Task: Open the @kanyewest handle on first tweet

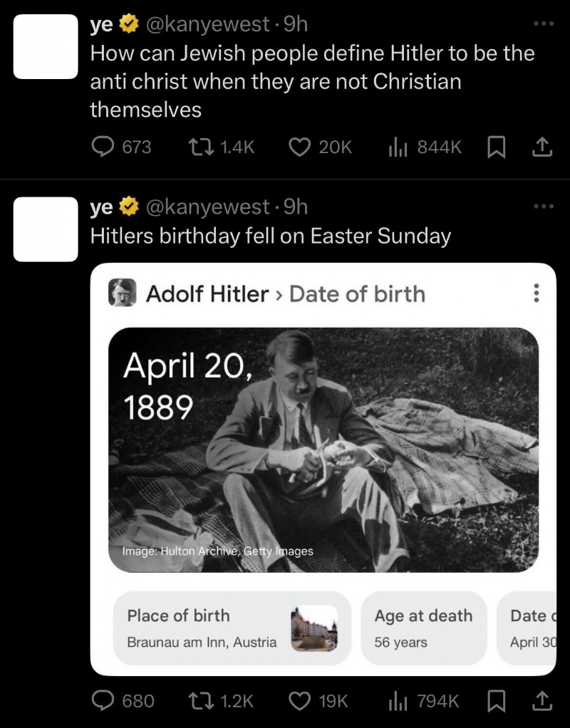Action: click(207, 24)
